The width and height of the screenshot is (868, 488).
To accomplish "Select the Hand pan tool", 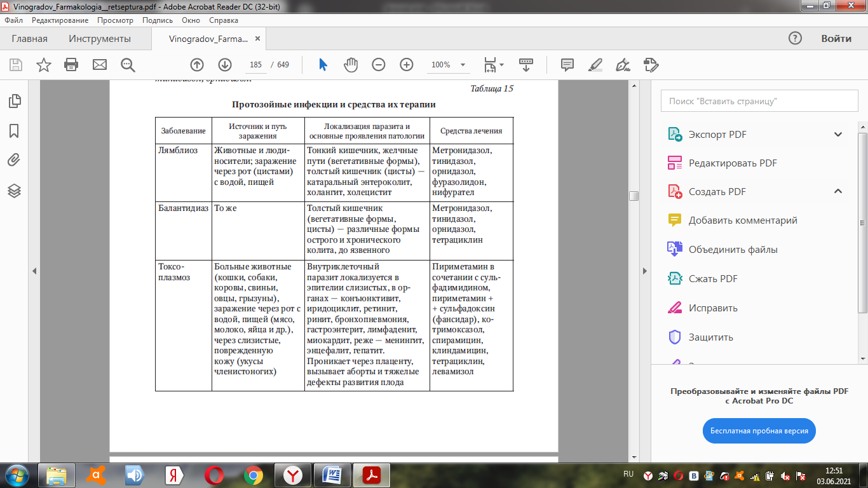I will point(351,65).
